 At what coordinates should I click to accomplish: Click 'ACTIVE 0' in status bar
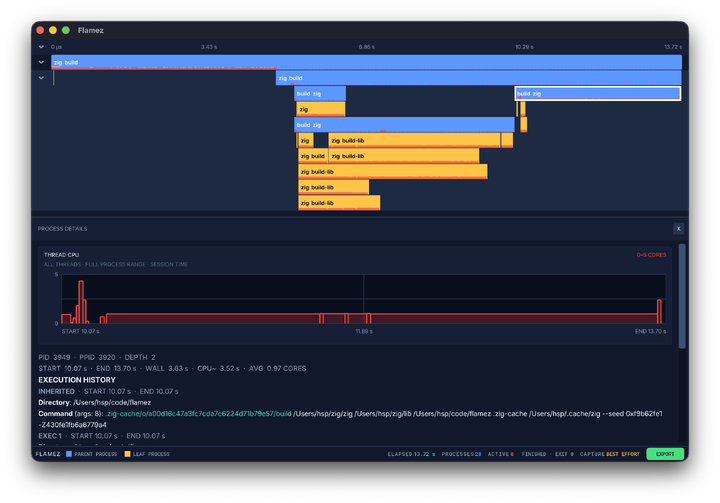501,454
